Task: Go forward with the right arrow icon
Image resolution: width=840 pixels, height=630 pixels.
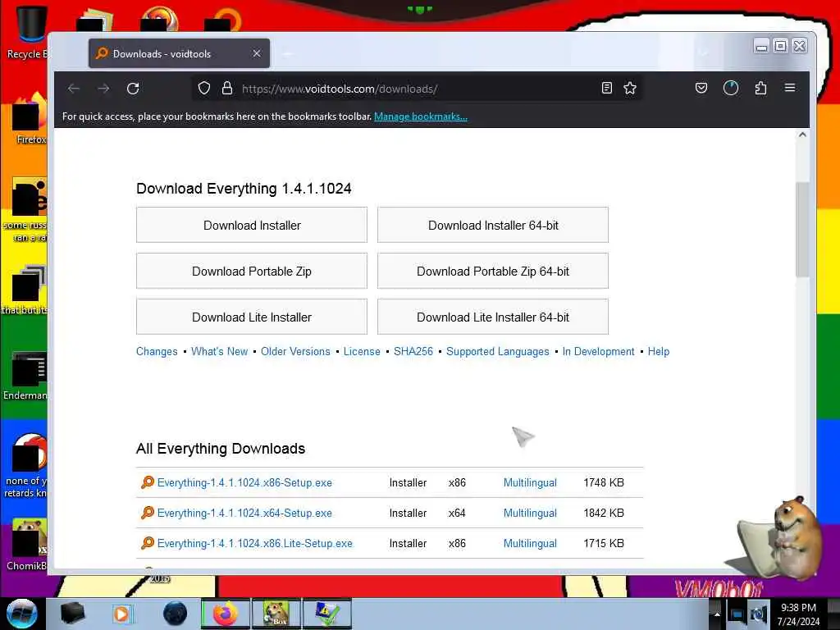Action: [x=103, y=89]
